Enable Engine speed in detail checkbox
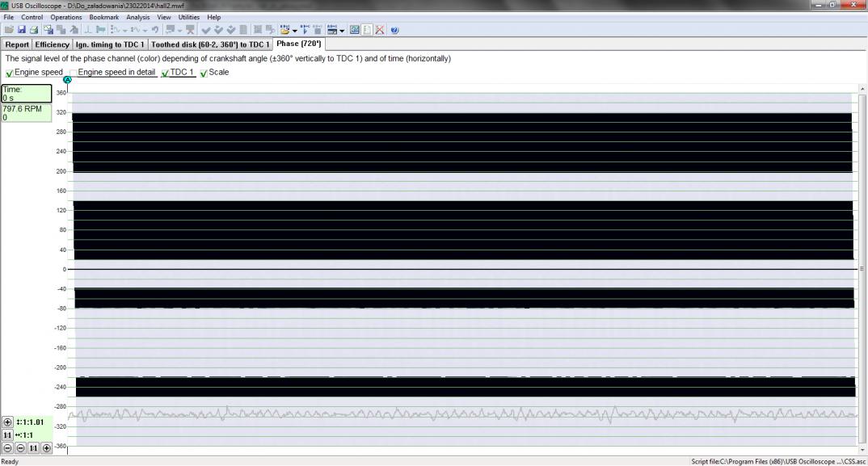The image size is (868, 466). click(x=73, y=73)
